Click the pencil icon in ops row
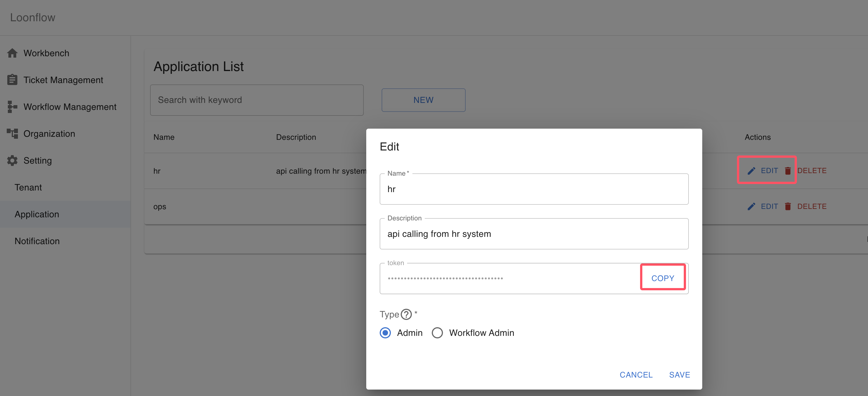The image size is (868, 396). 751,207
